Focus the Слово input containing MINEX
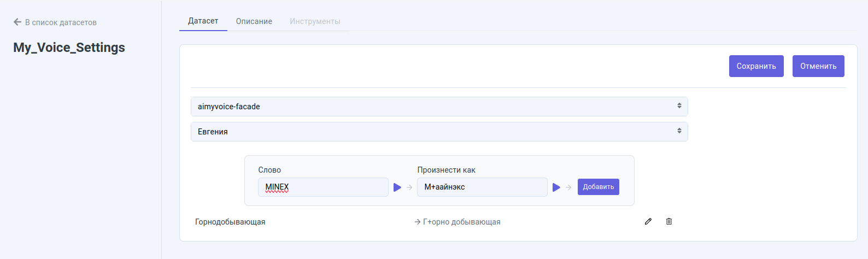The width and height of the screenshot is (868, 259). pyautogui.click(x=323, y=187)
